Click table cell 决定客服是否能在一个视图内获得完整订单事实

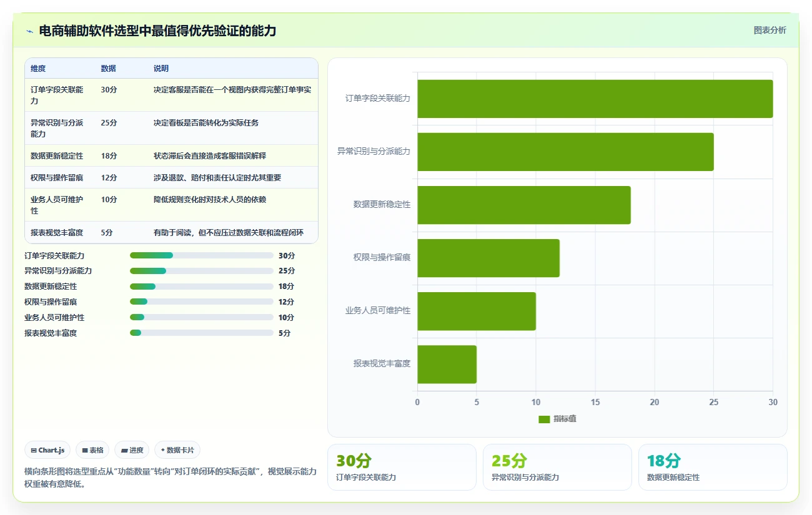tap(232, 90)
